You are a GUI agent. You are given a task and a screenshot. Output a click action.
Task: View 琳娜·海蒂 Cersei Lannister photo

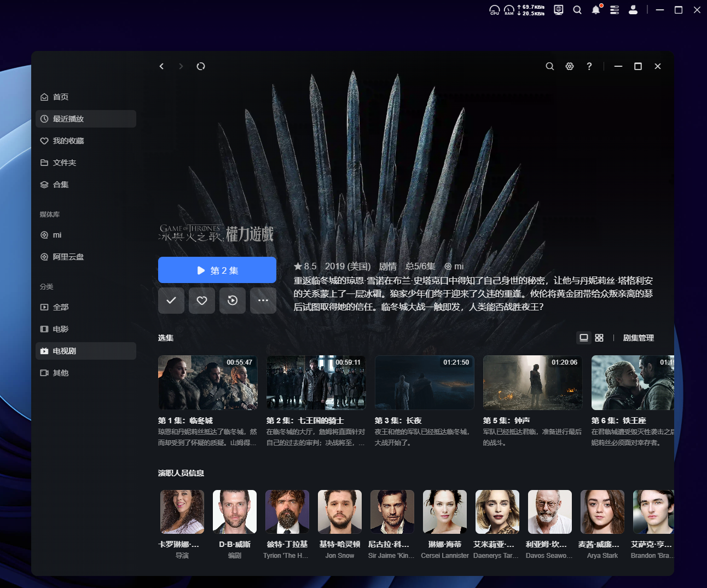coord(445,512)
